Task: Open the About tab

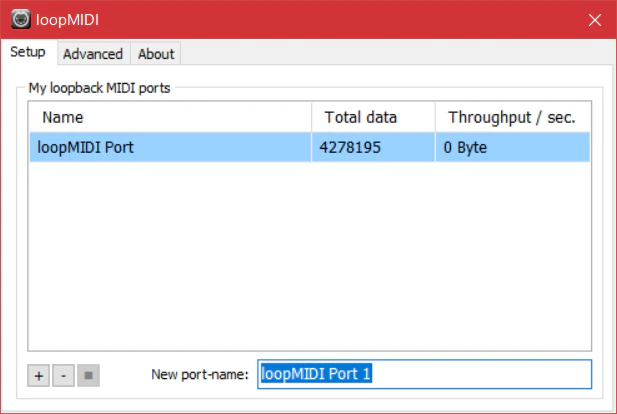Action: pyautogui.click(x=156, y=54)
